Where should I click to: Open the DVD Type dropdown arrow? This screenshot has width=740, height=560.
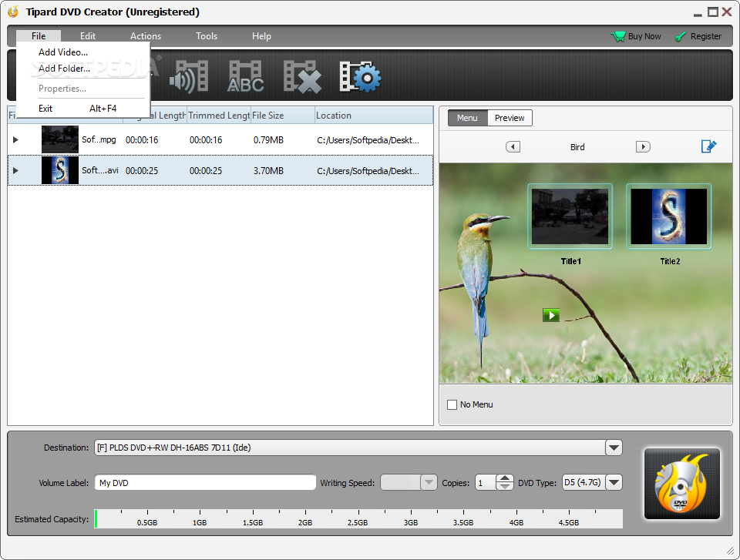[x=614, y=482]
